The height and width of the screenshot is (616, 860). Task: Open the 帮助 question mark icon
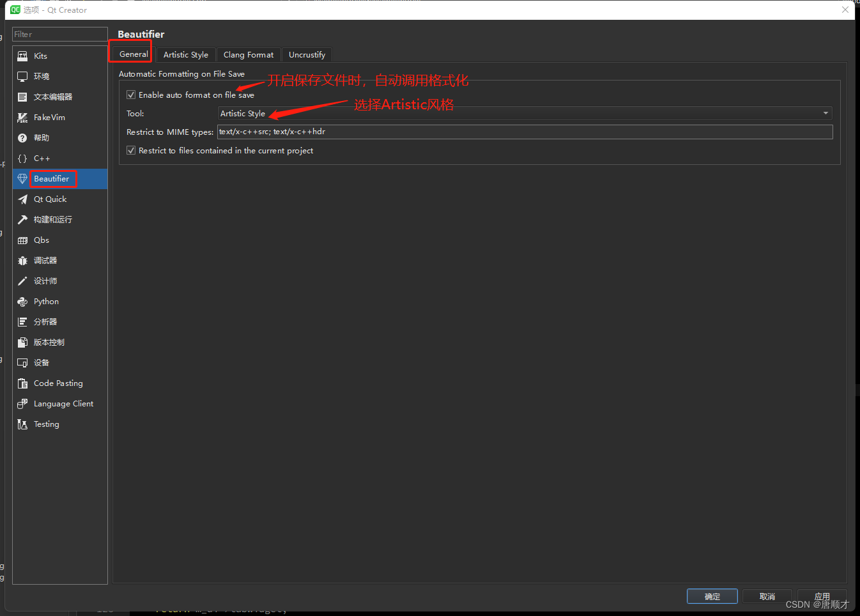[x=22, y=138]
